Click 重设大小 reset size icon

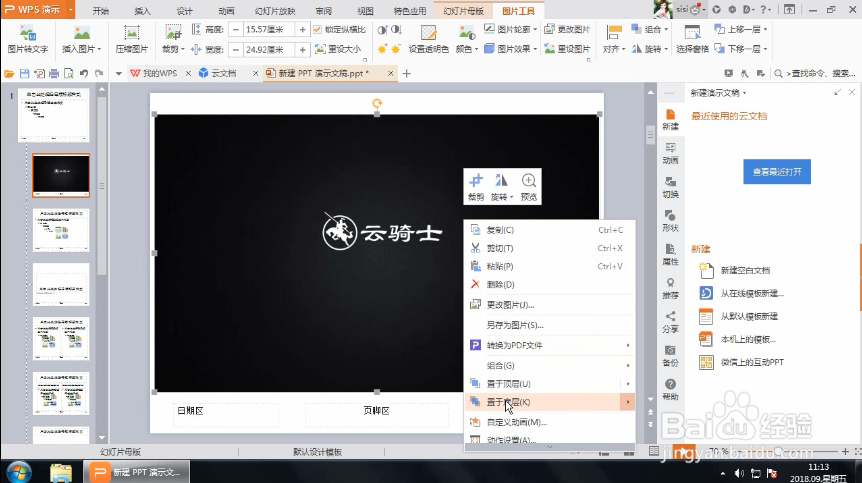pyautogui.click(x=338, y=49)
